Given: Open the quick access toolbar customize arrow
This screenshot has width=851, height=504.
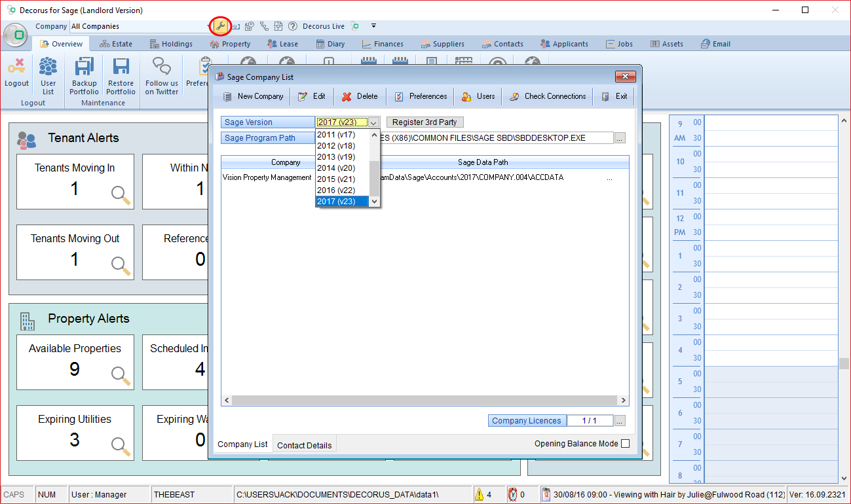Looking at the screenshot, I should 373,26.
